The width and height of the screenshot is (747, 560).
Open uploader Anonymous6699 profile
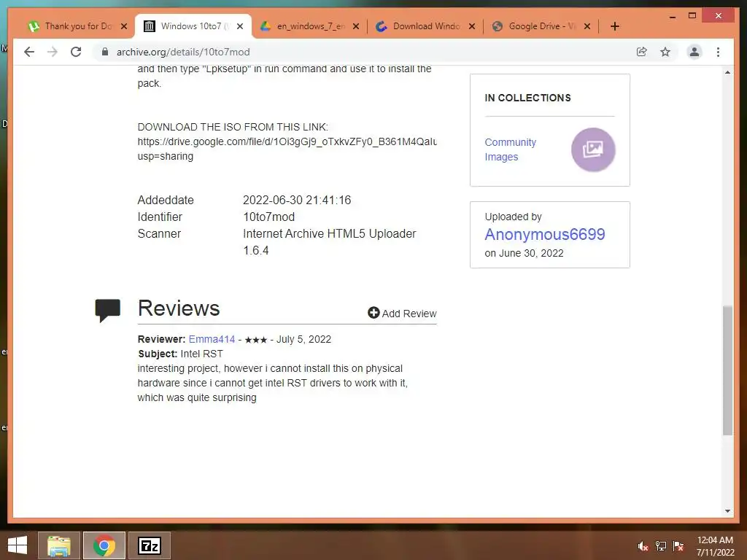click(x=544, y=234)
